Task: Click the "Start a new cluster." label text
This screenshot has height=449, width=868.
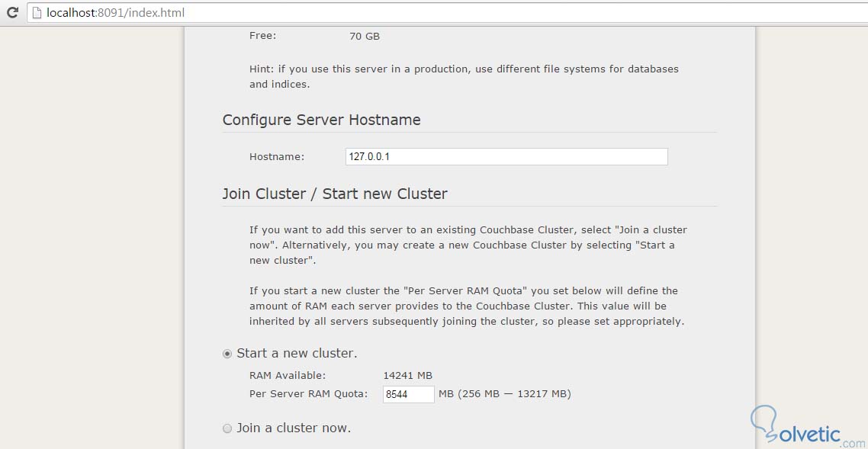Action: click(x=297, y=354)
